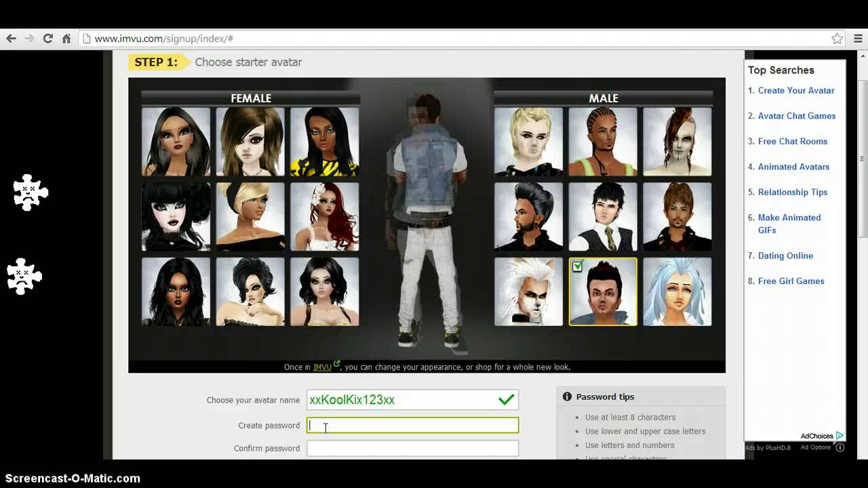Open Animated Avatars link
The image size is (868, 488).
tap(793, 167)
